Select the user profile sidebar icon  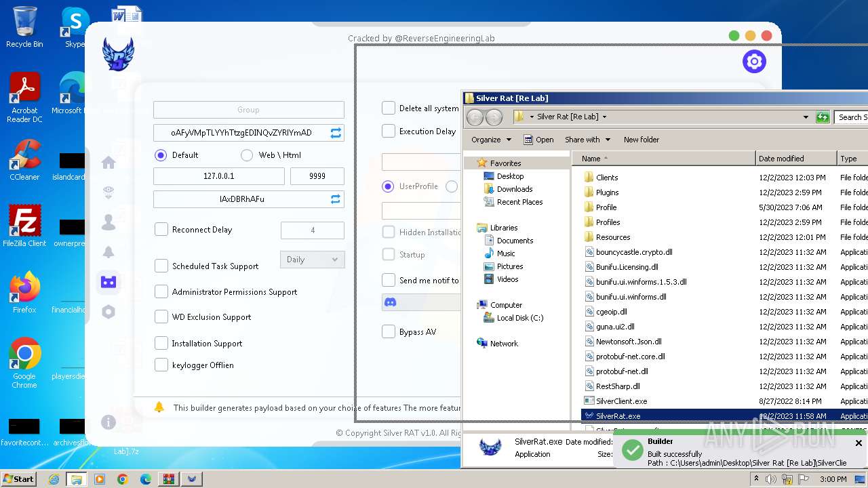tap(108, 222)
